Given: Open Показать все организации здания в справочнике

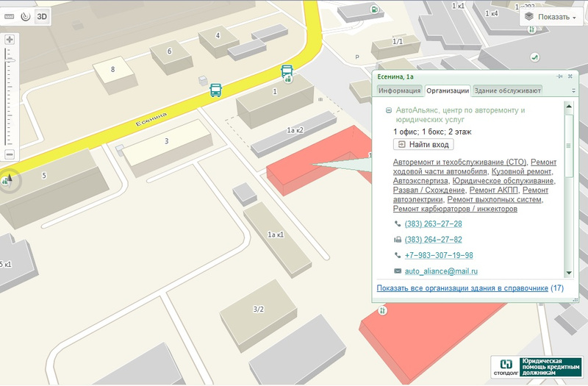Looking at the screenshot, I should [x=462, y=288].
